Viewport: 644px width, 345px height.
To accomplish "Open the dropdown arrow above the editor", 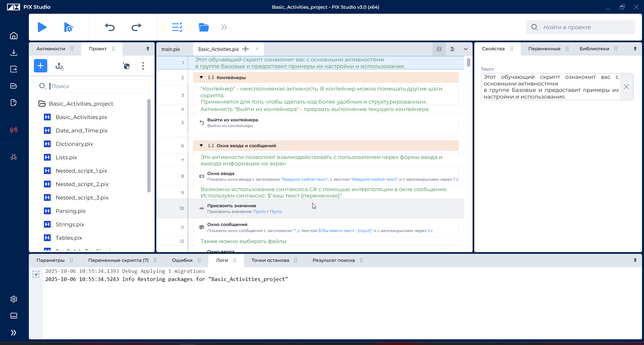I will [466, 49].
